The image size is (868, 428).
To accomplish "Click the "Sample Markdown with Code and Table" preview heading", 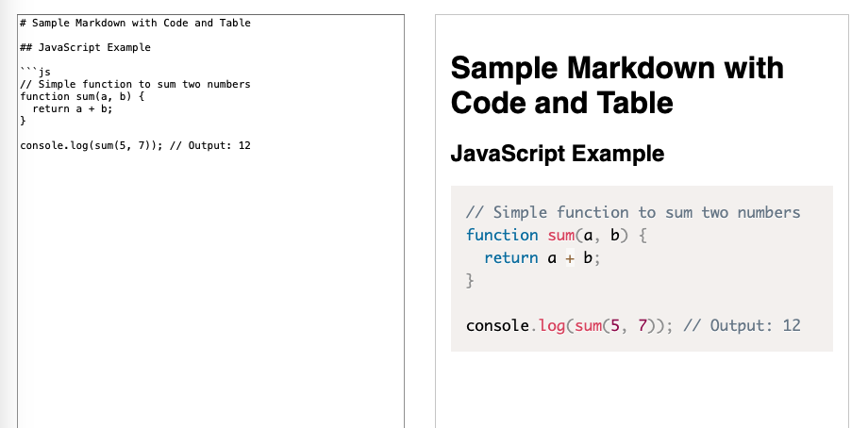I will 617,84.
